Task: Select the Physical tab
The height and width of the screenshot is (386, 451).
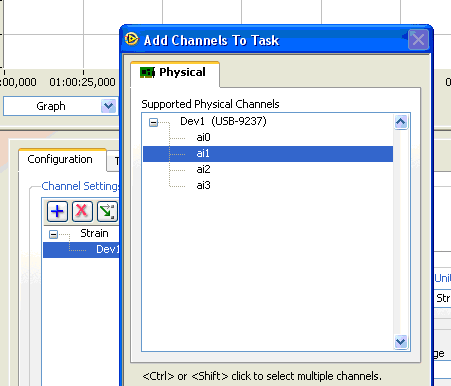Action: click(175, 73)
